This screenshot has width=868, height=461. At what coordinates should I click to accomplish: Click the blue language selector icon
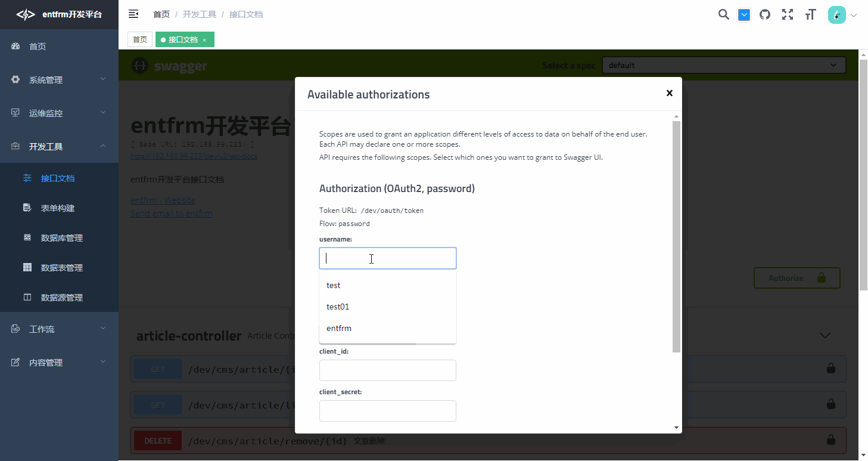743,14
